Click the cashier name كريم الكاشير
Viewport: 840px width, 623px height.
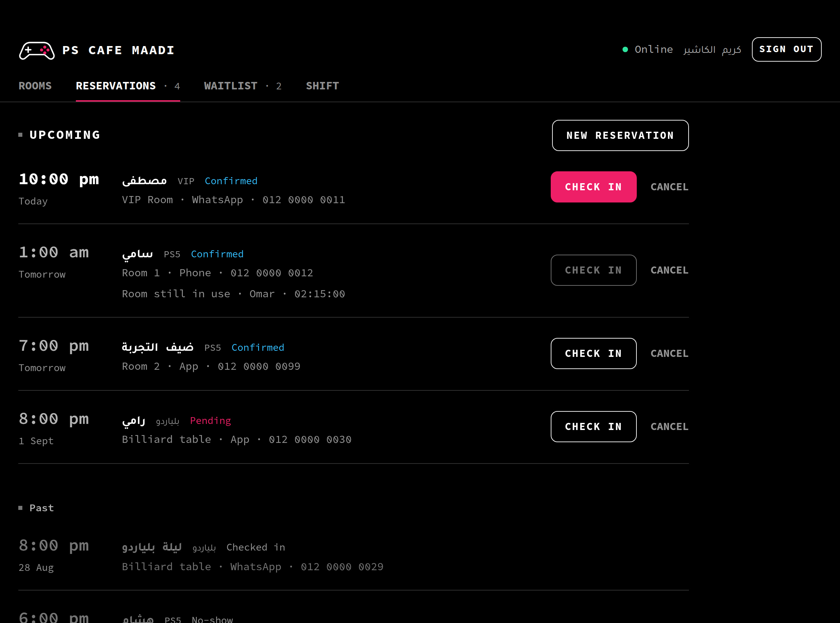point(712,49)
